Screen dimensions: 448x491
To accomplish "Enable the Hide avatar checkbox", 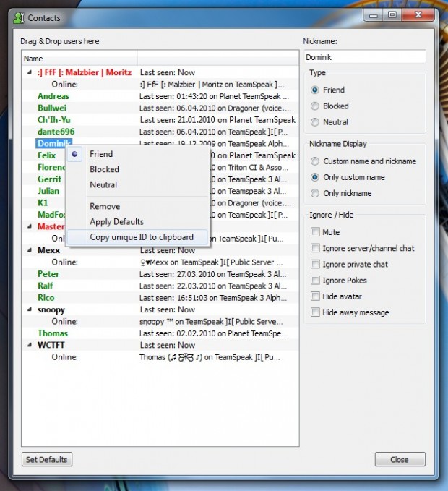I will tap(315, 296).
